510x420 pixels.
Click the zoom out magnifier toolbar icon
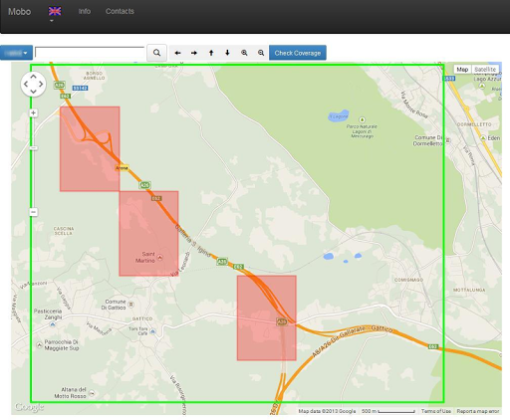pos(261,53)
